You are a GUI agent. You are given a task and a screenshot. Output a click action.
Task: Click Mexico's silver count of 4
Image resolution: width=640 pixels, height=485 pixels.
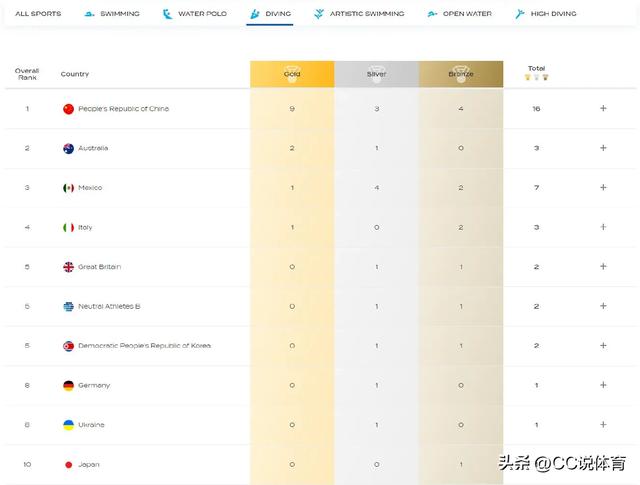(x=377, y=188)
